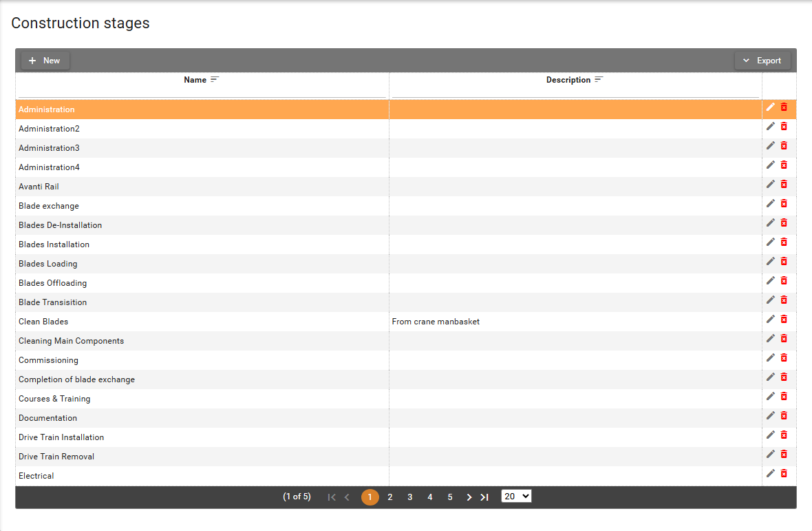Edit the Documentation stage
The image size is (812, 531).
(771, 415)
